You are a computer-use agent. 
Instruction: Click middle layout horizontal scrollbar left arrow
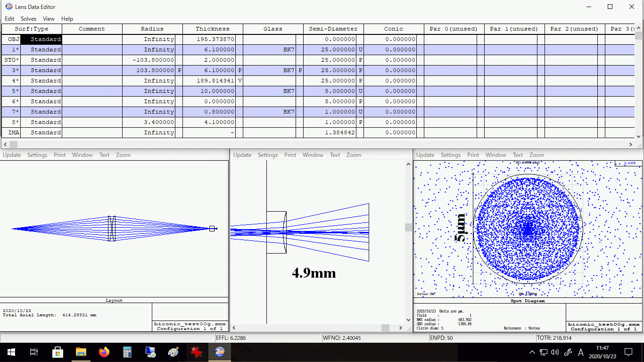tap(234, 328)
